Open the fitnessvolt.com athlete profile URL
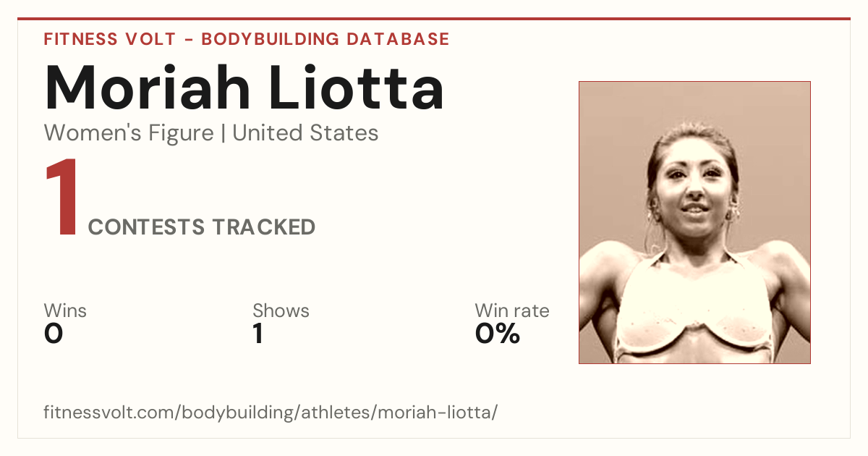The image size is (868, 456). tap(271, 413)
